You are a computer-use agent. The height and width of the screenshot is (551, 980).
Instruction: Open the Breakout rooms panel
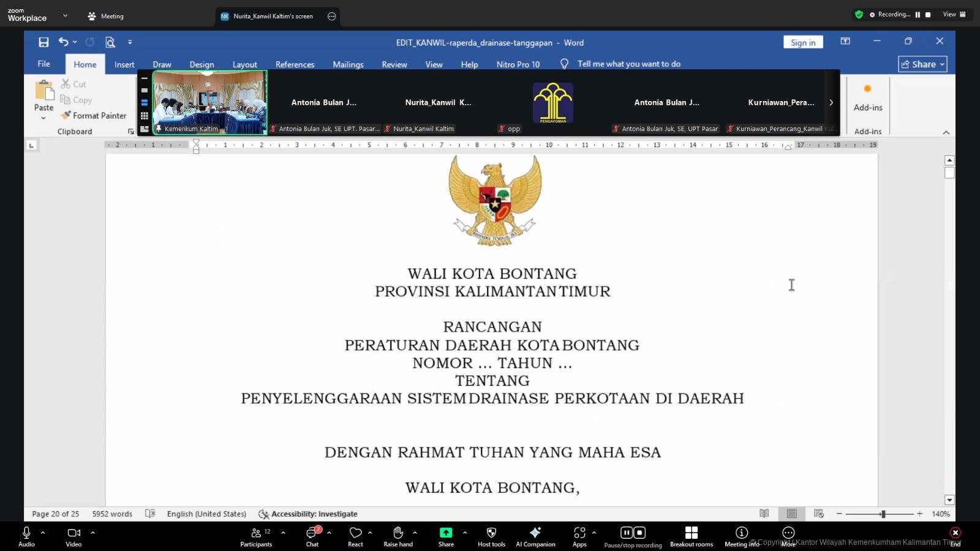tap(691, 536)
